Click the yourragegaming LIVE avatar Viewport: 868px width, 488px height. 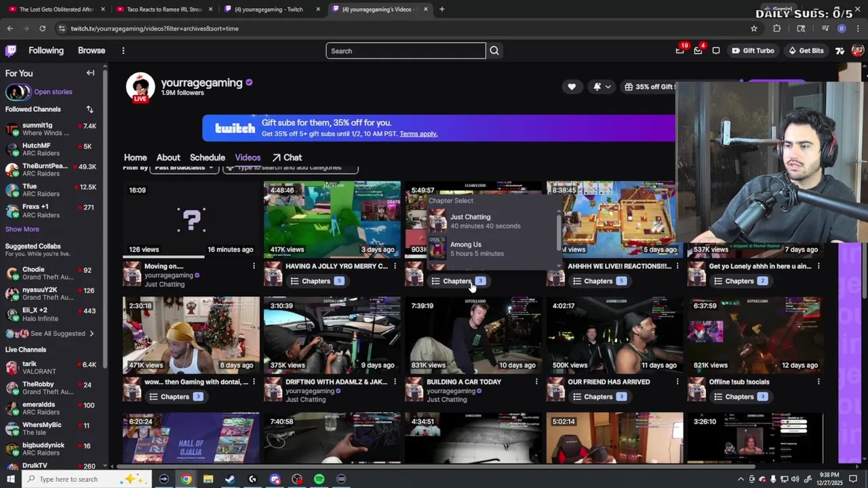(x=140, y=87)
